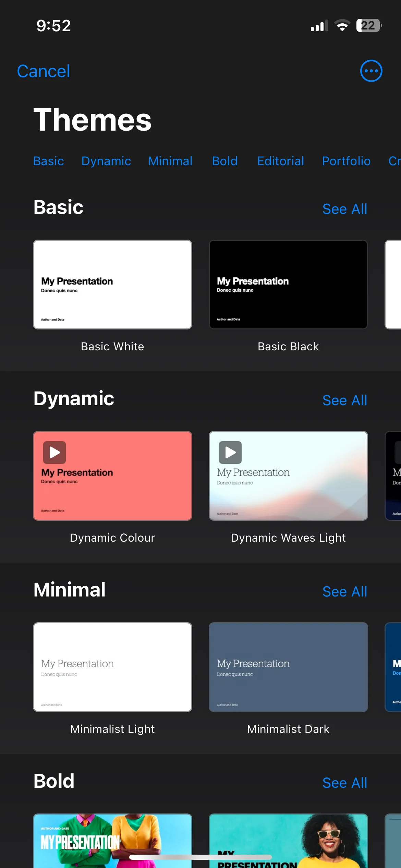The image size is (401, 868).
Task: Play the Dynamic Waves Light preview
Action: pyautogui.click(x=230, y=453)
